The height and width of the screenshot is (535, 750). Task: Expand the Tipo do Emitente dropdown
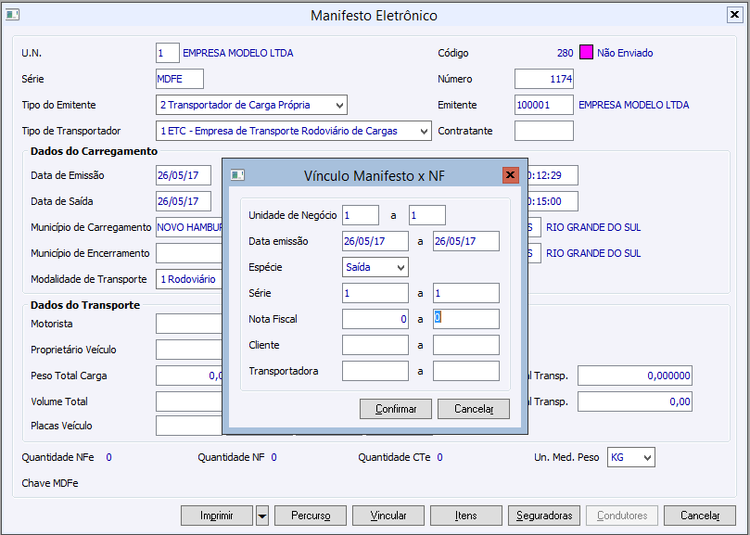point(339,105)
